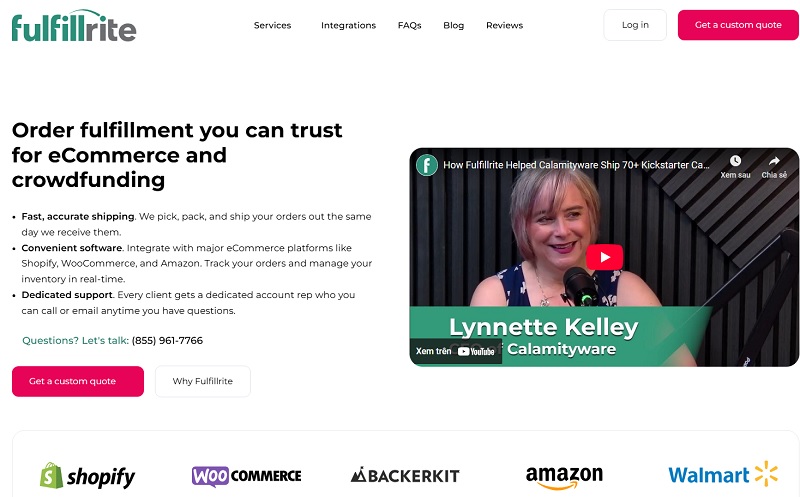800x497 pixels.
Task: Open the Fulfillrite channel avatar icon
Action: point(427,165)
